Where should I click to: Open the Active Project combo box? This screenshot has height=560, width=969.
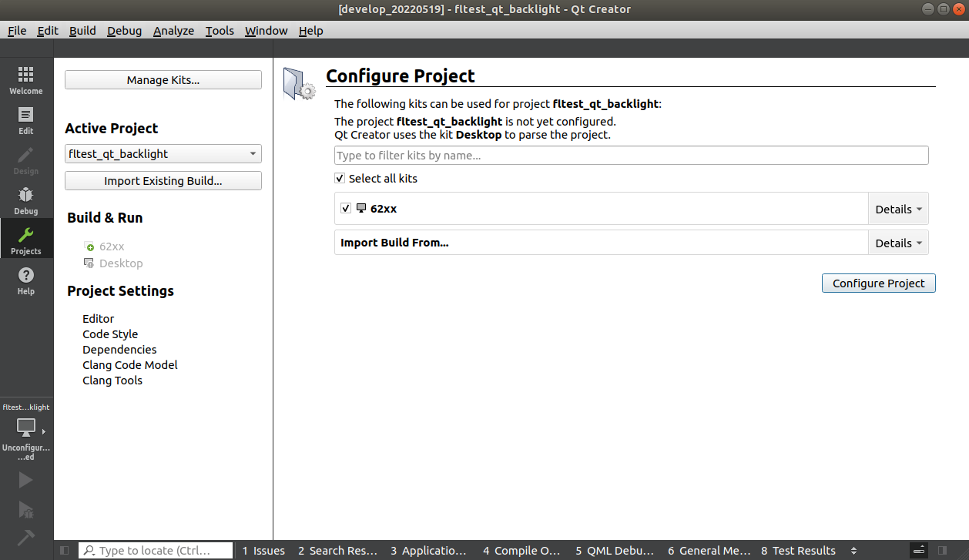click(x=163, y=153)
